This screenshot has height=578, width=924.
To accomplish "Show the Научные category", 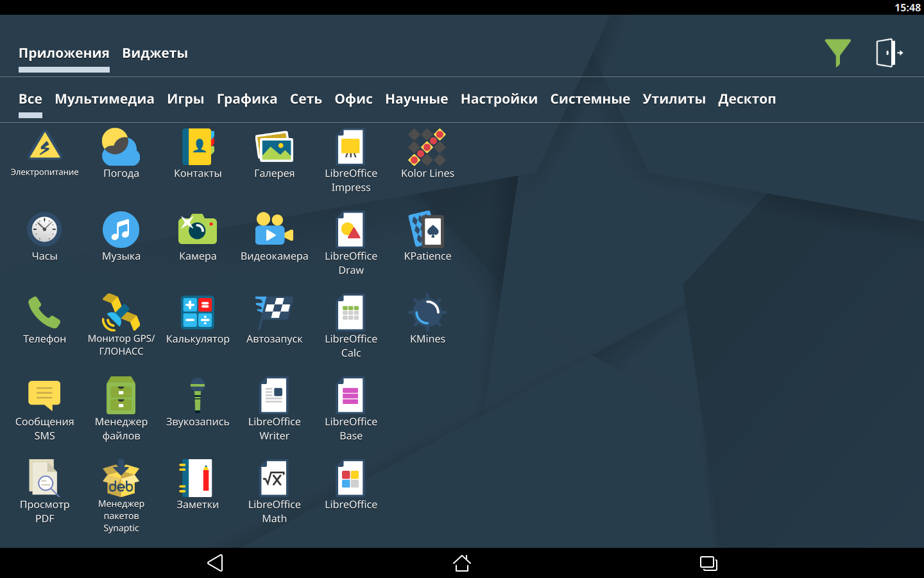I will click(x=416, y=99).
